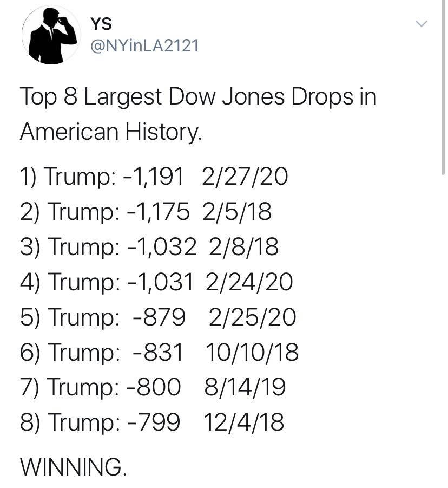Image resolution: width=448 pixels, height=488 pixels.
Task: Select the line showing -879
Action: tap(158, 317)
